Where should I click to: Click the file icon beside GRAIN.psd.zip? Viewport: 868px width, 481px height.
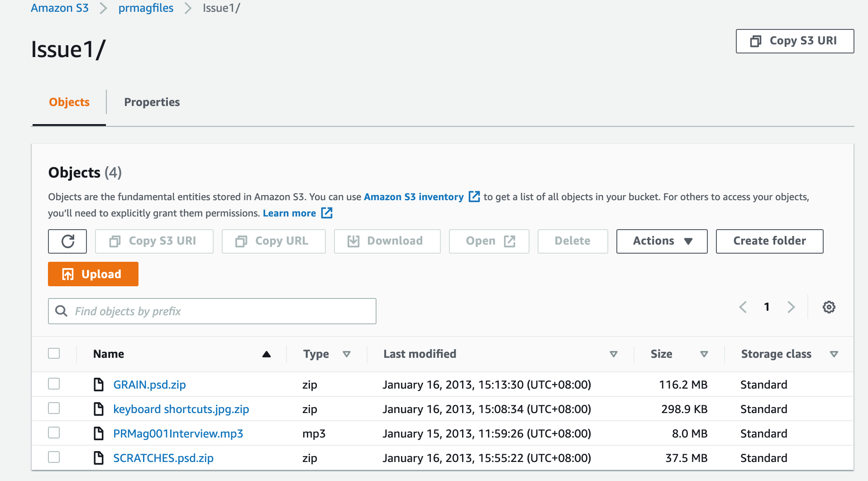tap(99, 384)
